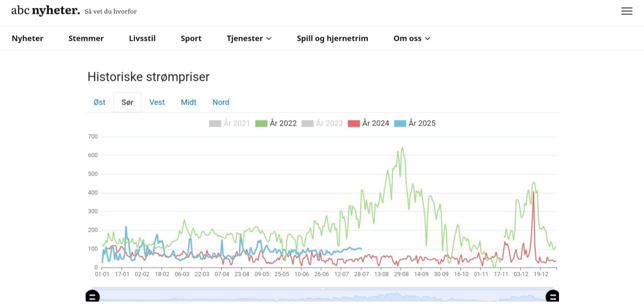This screenshot has width=644, height=306.
Task: Click the chart range navigator bar
Action: pyautogui.click(x=322, y=296)
